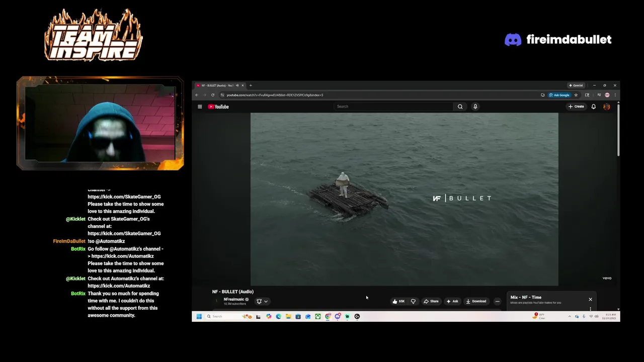
Task: Focus the YouTube search field
Action: pos(393,107)
